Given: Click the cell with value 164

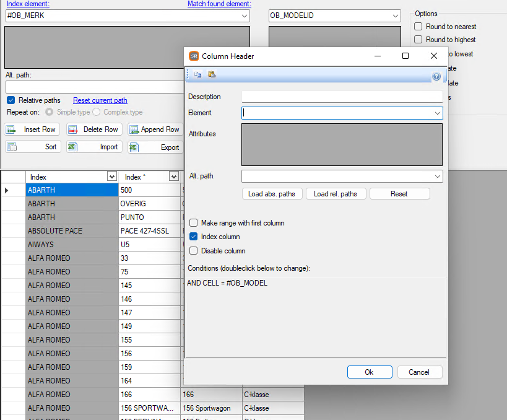Looking at the screenshot, I should [149, 380].
